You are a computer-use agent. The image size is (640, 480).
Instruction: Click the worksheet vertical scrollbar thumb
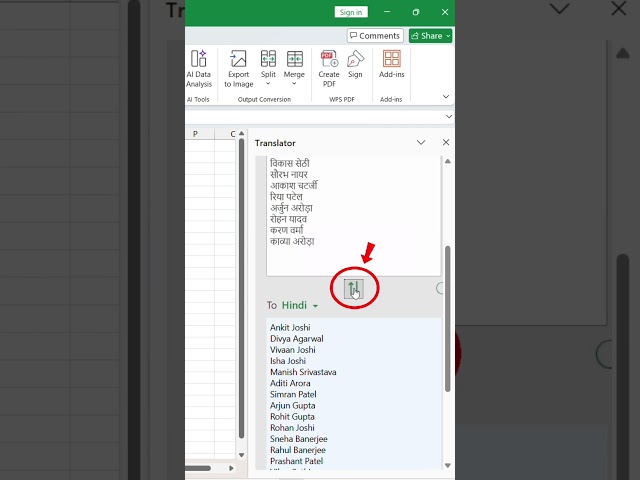[x=241, y=289]
